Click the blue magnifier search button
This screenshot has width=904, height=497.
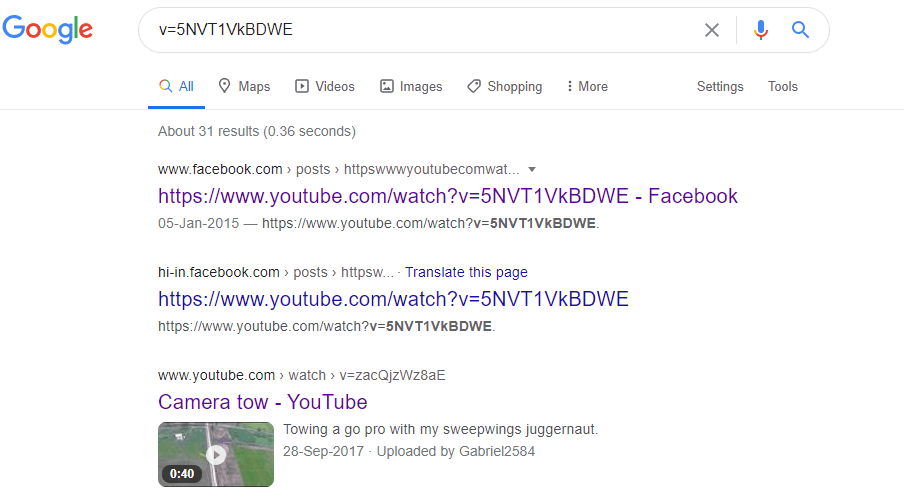click(800, 29)
